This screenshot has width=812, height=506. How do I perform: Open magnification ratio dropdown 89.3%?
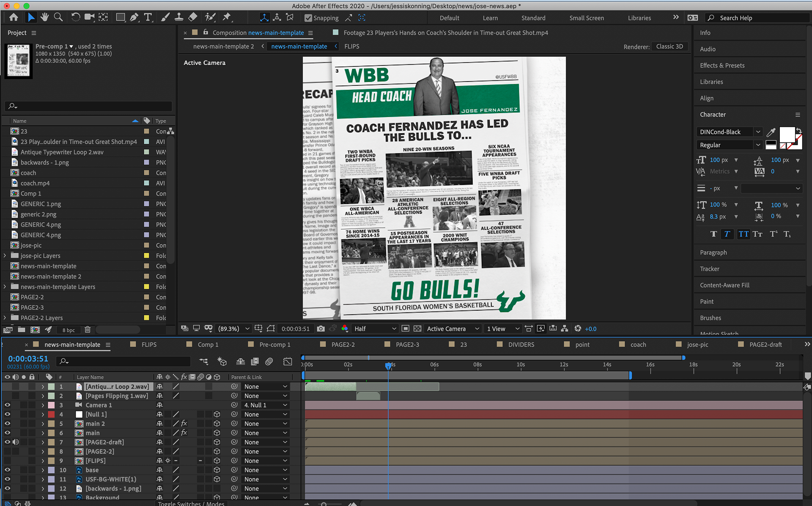tap(233, 328)
